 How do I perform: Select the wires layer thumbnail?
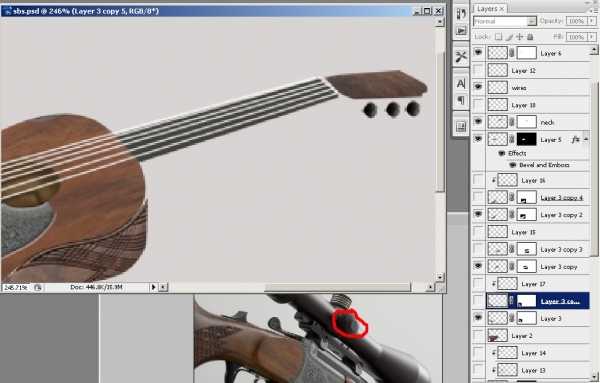(x=497, y=88)
